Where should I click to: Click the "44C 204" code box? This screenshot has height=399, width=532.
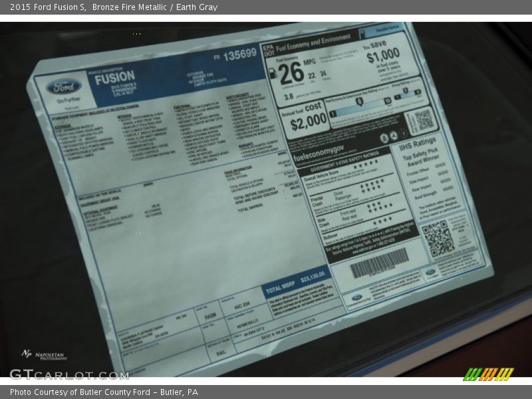[x=241, y=306]
